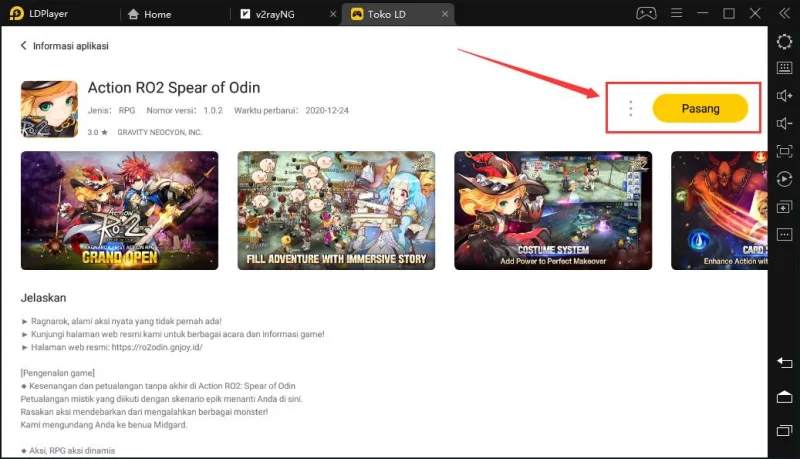This screenshot has width=800, height=459.
Task: Decrease volume using sidebar speaker minus
Action: click(x=784, y=123)
